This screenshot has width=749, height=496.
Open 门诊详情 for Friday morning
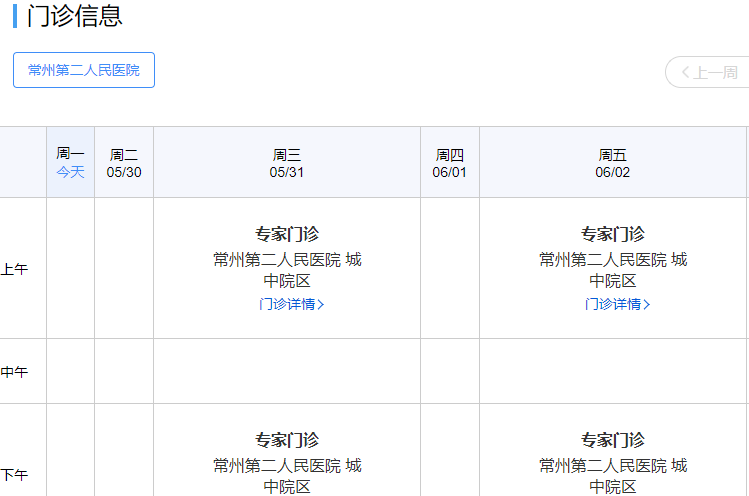click(617, 304)
